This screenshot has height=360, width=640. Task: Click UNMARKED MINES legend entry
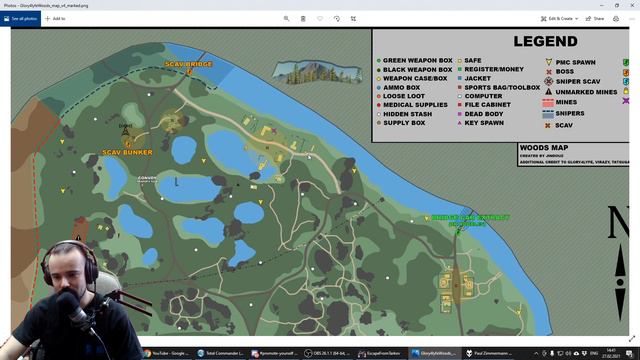click(581, 92)
